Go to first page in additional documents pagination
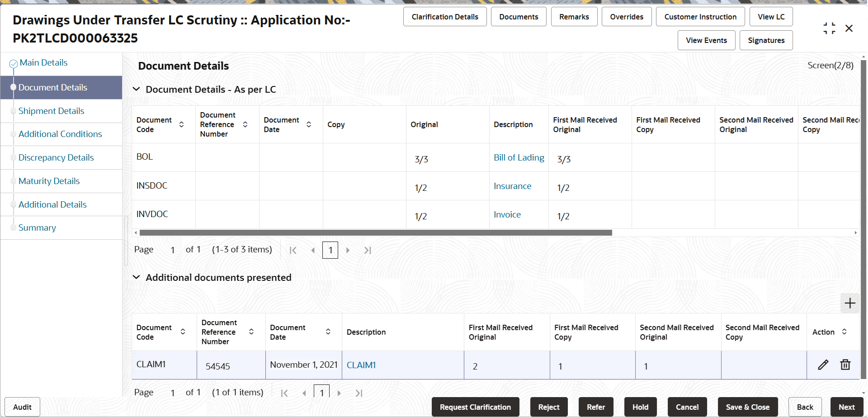The height and width of the screenshot is (417, 868). click(x=284, y=393)
